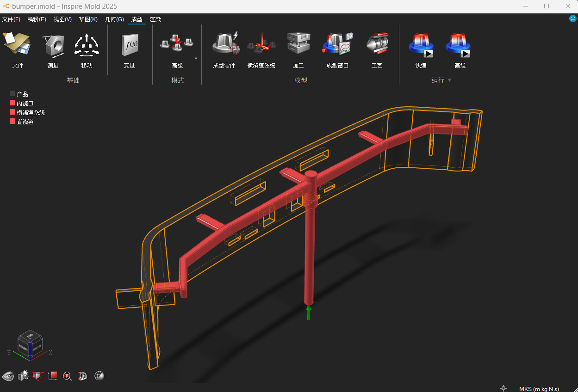Toggle the show/hide eye icon
578x392 pixels.
click(x=8, y=376)
